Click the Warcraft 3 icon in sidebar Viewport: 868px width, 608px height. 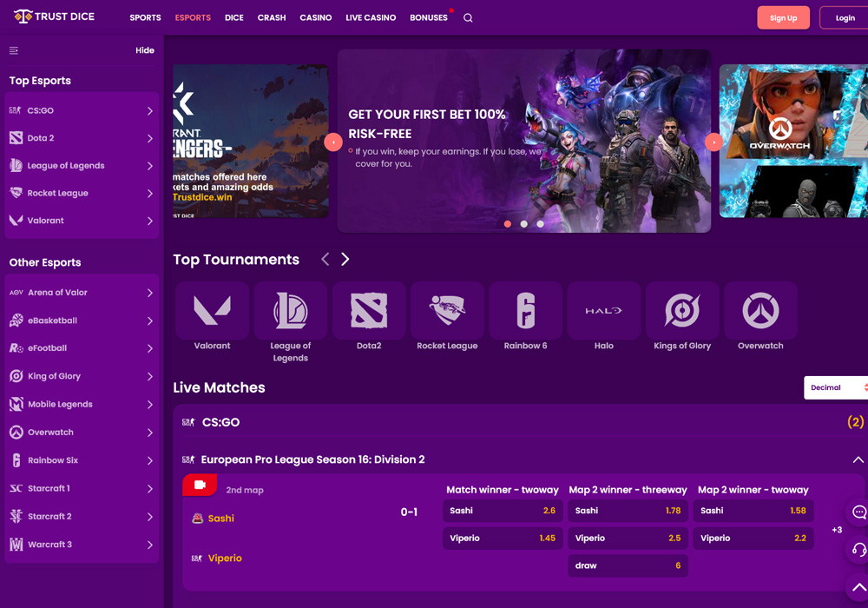pos(16,545)
